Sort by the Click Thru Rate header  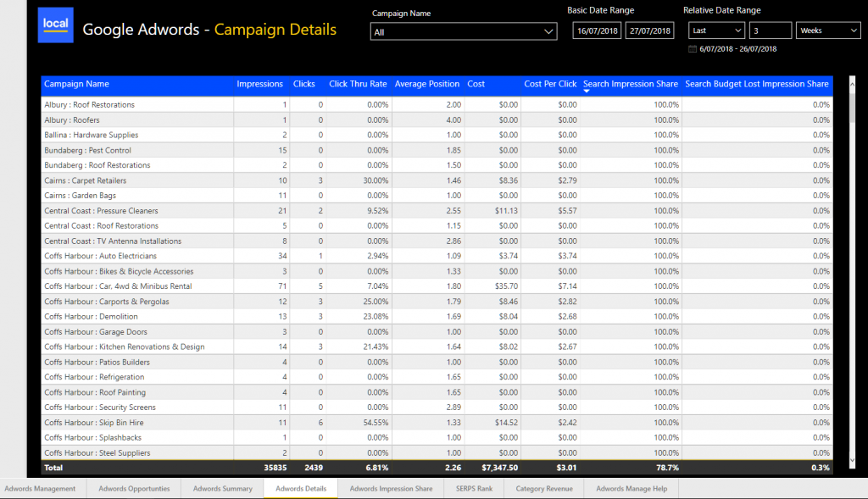358,84
